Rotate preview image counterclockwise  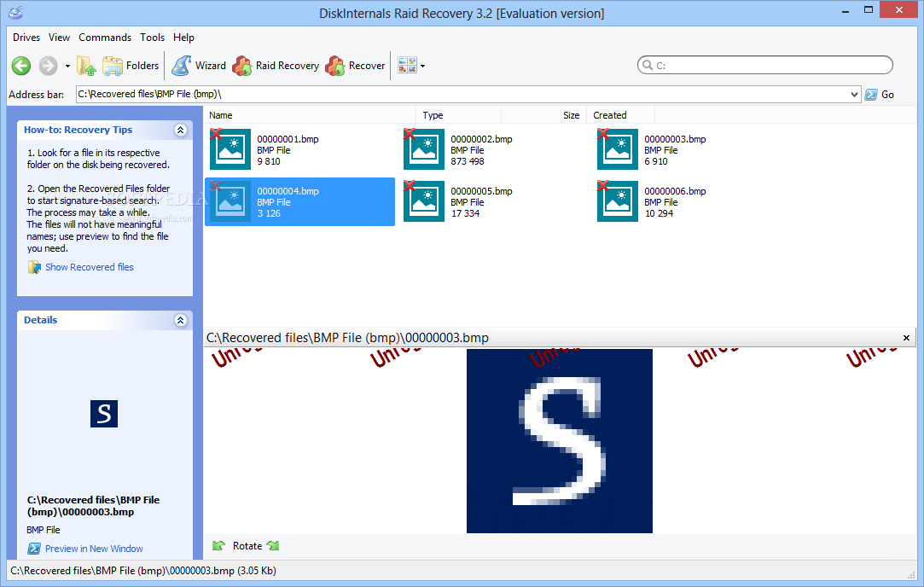coord(218,546)
